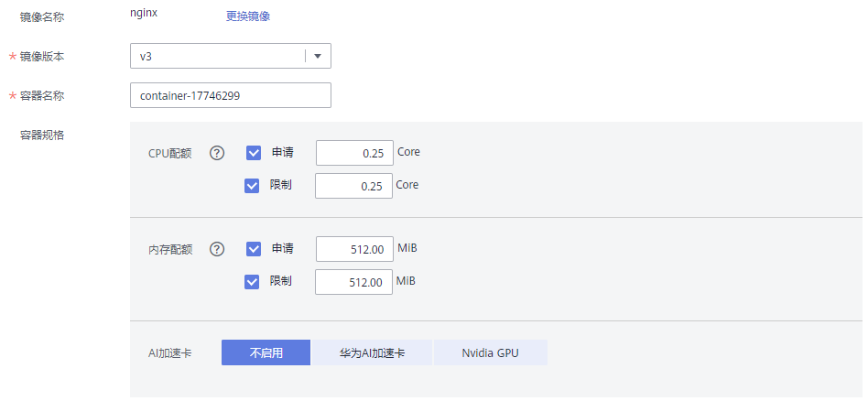Viewport: 868px width, 401px height.
Task: Choose the Nvidia GPU option
Action: click(490, 353)
